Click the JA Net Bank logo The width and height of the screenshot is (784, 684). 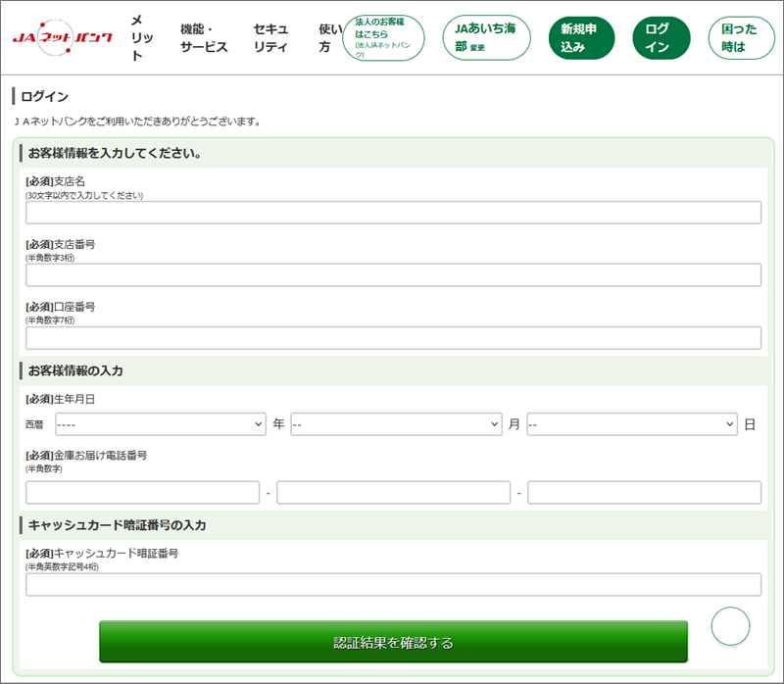63,37
